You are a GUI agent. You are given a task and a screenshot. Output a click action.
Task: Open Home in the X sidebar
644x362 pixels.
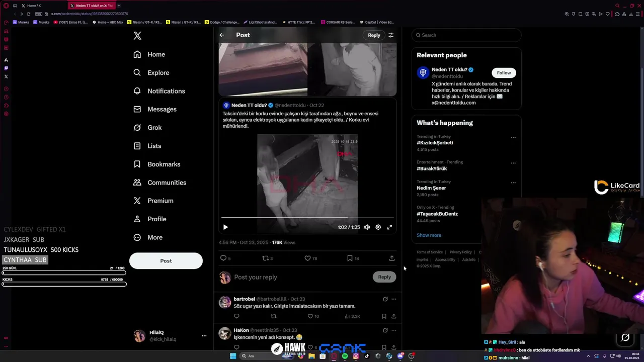(x=149, y=54)
